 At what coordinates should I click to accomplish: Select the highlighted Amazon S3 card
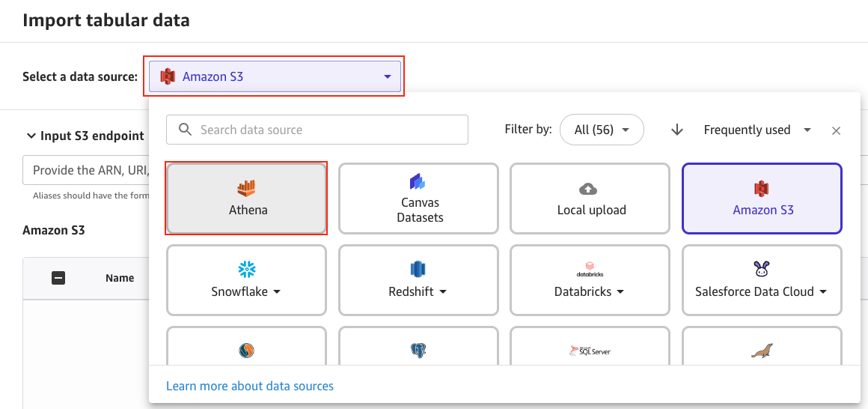pyautogui.click(x=762, y=199)
